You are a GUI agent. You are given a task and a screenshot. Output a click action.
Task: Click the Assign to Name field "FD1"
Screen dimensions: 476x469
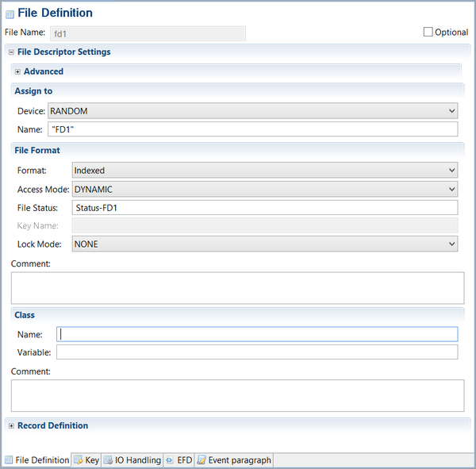tap(252, 129)
